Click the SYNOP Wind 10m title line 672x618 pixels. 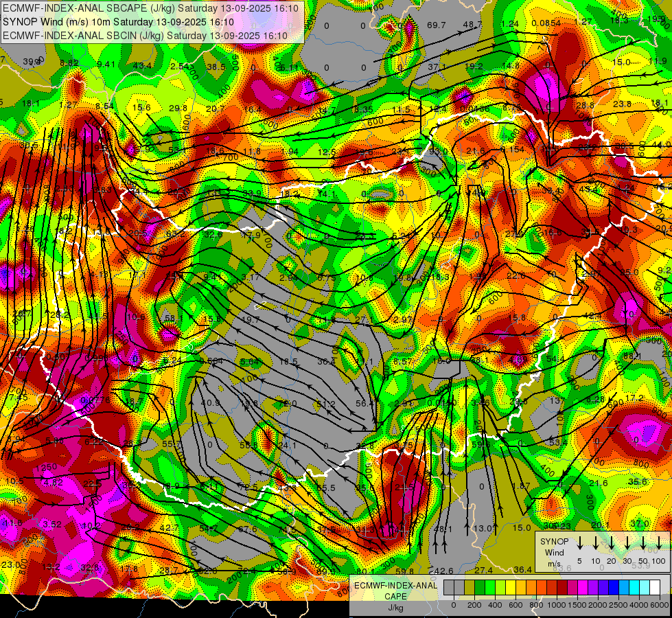pos(118,22)
